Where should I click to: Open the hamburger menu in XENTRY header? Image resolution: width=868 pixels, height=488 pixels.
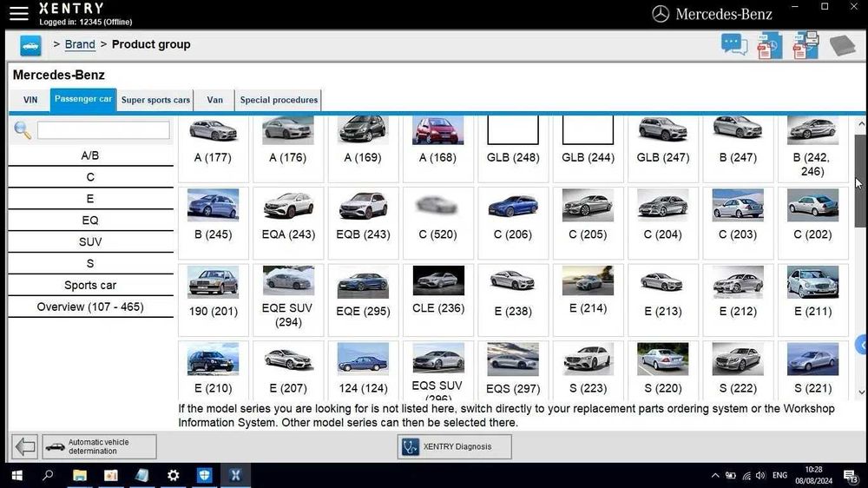click(19, 13)
